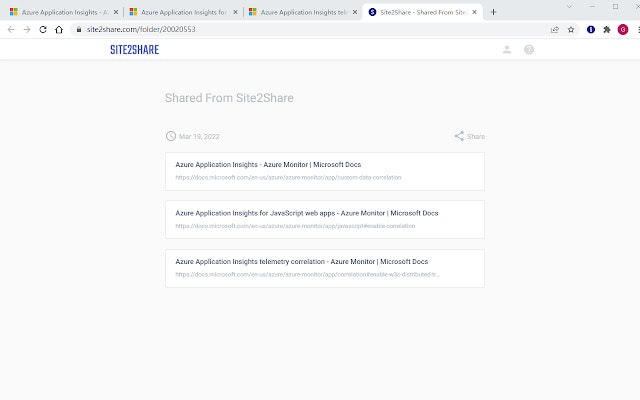The height and width of the screenshot is (400, 640).
Task: Click the Share button label
Action: click(476, 136)
